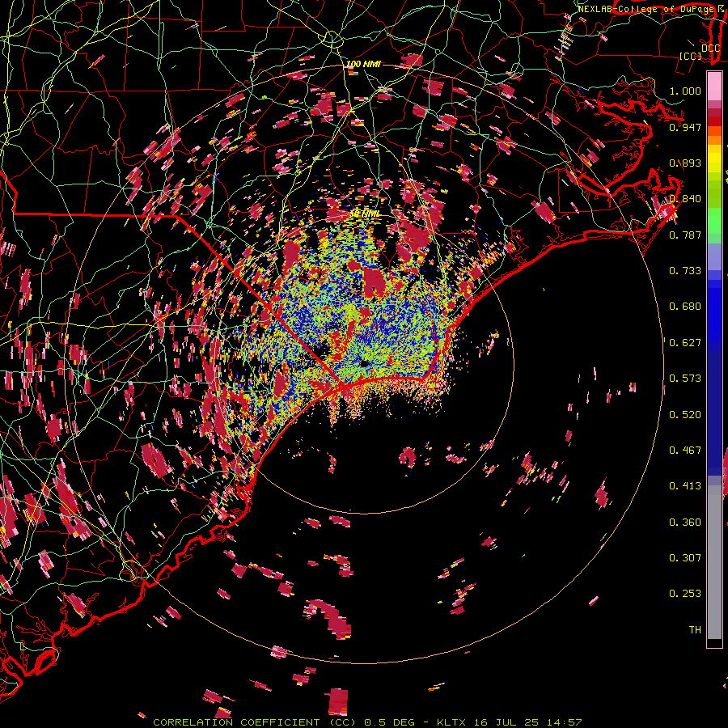Select the 0.787 legend value
728x728 pixels.
click(685, 235)
